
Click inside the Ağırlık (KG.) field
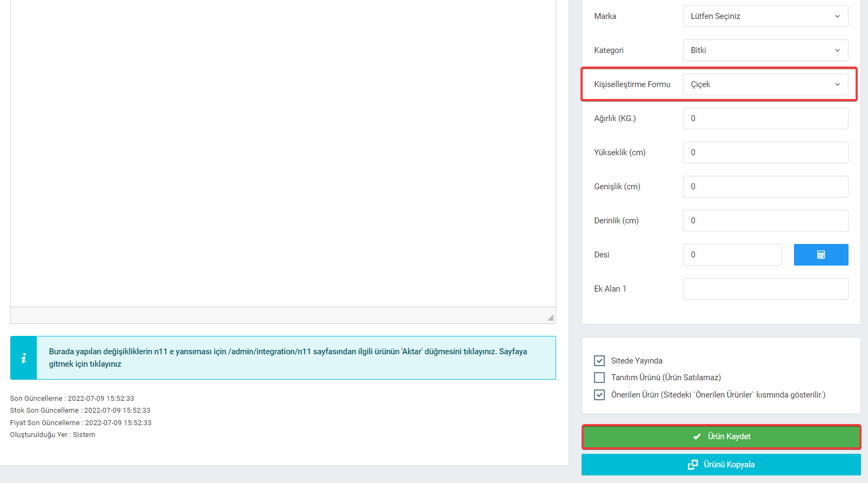pyautogui.click(x=765, y=118)
